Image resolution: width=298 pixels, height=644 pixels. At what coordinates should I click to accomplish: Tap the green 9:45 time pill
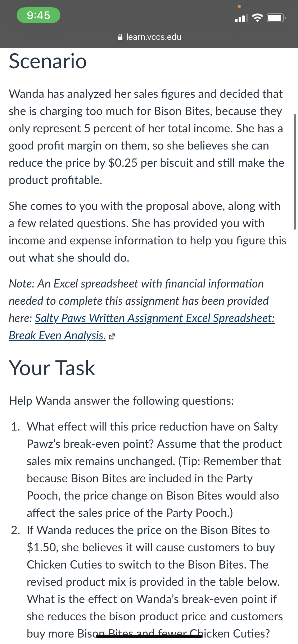pyautogui.click(x=39, y=15)
